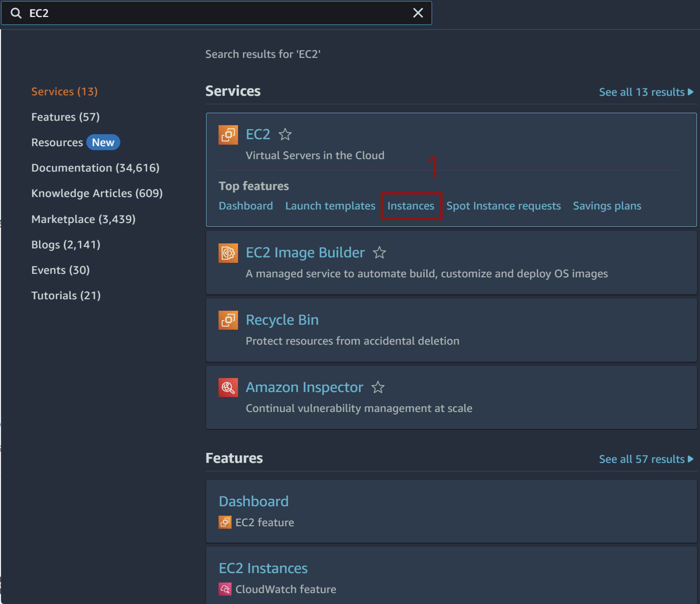This screenshot has height=604, width=700.
Task: Select the Features (57) filter
Action: pos(66,117)
